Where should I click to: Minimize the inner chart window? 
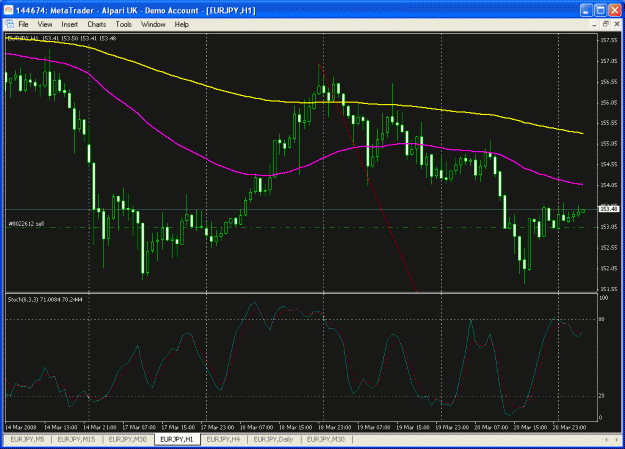[594, 25]
